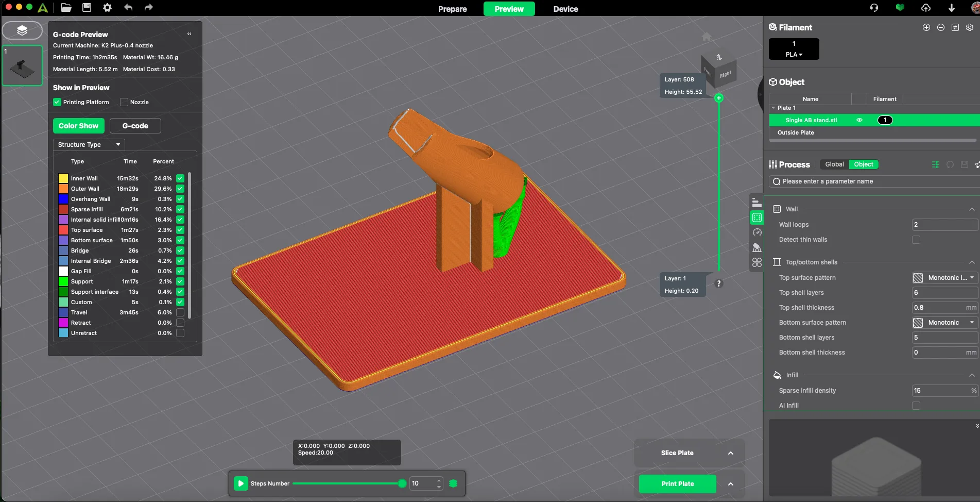Add a new filament with the plus icon
This screenshot has width=980, height=502.
pos(926,27)
